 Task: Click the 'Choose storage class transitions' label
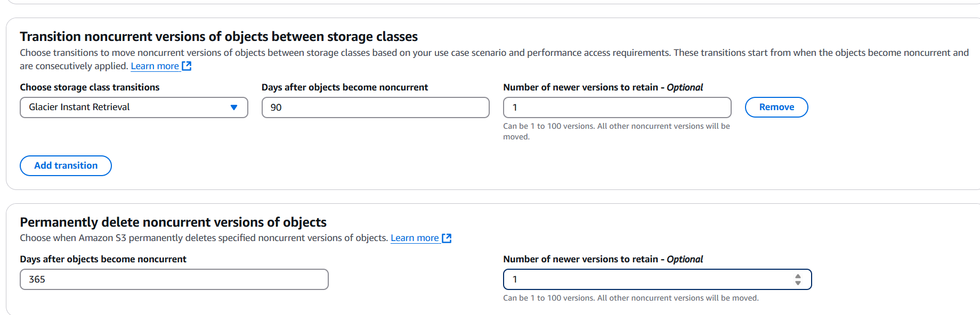click(90, 87)
